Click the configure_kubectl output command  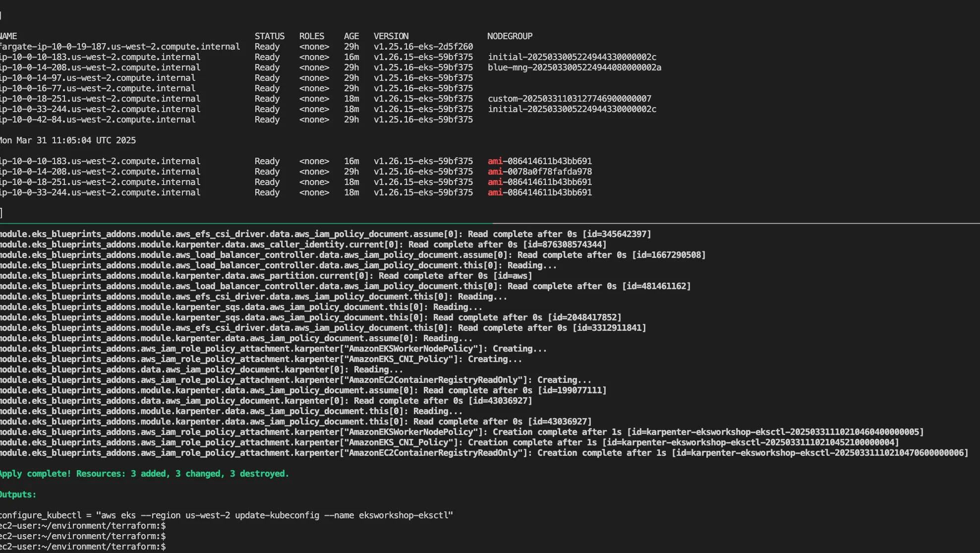[x=227, y=515]
